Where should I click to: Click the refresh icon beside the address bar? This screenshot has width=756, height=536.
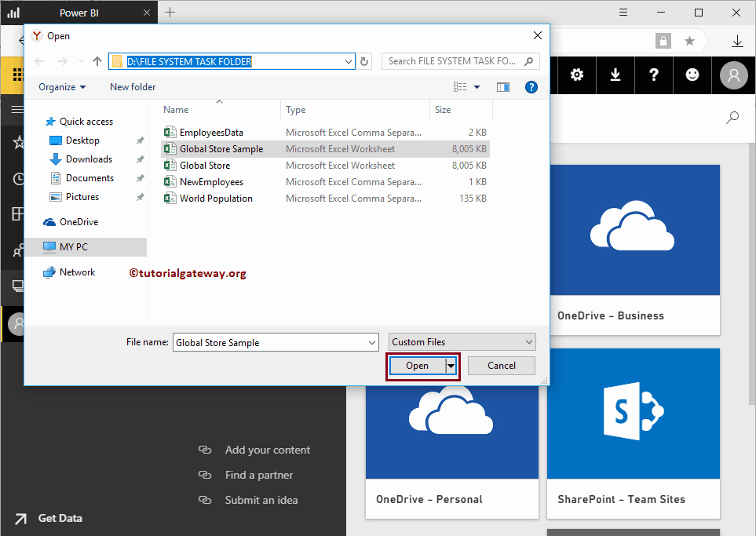click(x=363, y=60)
